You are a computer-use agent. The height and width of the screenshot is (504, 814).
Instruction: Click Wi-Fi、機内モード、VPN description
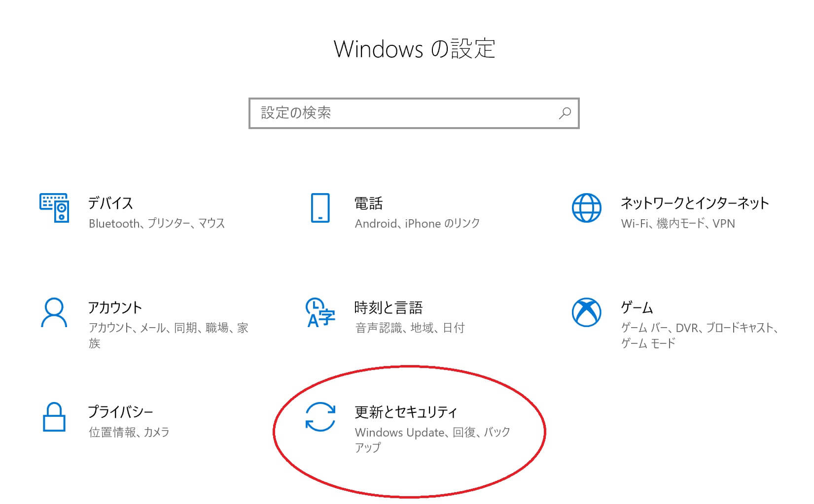tap(678, 224)
